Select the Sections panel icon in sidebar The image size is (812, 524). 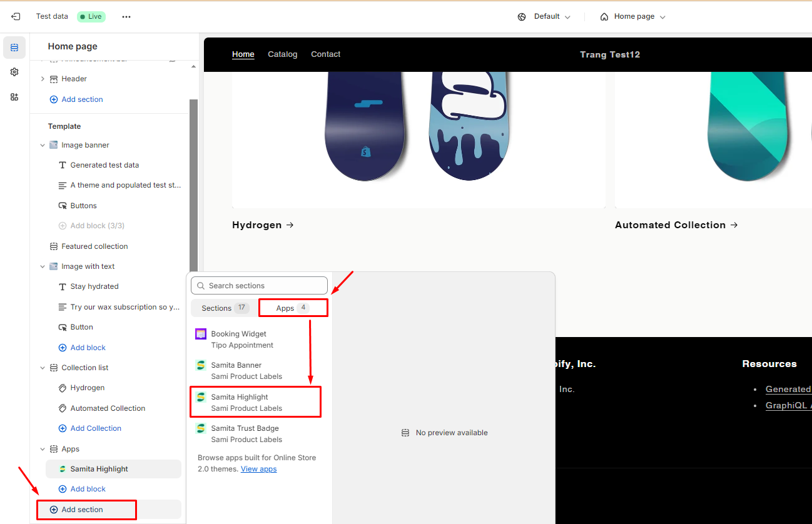click(x=14, y=48)
